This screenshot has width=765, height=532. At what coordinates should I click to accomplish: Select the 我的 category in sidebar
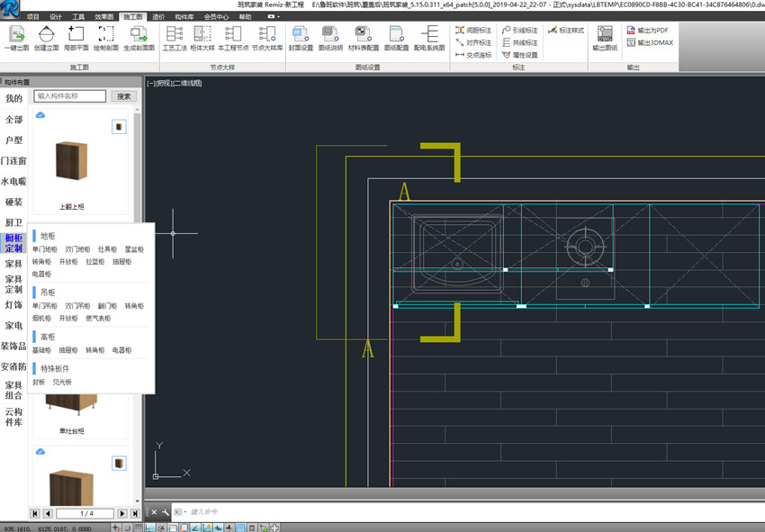pos(13,98)
